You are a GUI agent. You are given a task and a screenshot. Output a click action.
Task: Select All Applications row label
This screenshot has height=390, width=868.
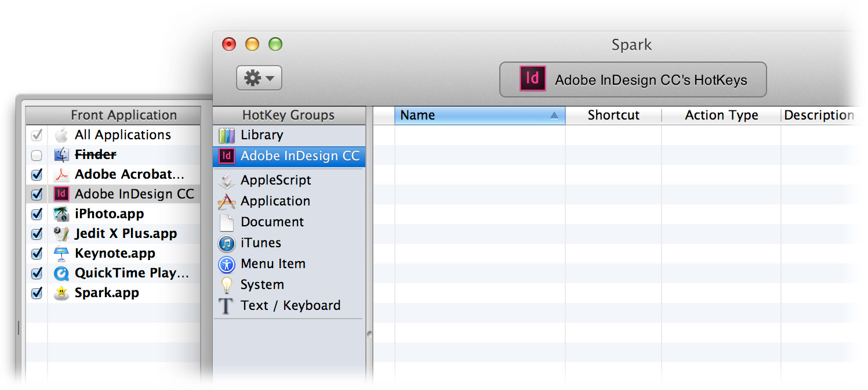123,135
